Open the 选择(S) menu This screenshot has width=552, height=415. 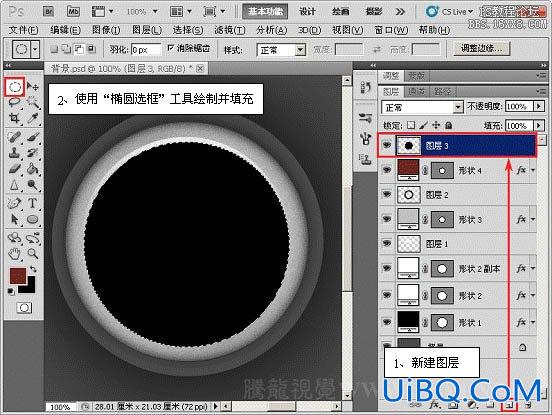tap(188, 30)
